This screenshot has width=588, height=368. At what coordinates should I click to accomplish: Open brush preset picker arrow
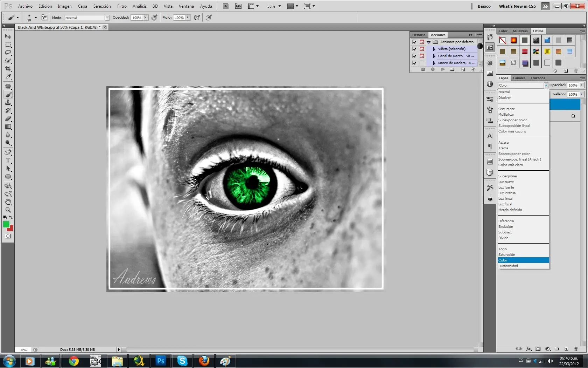pos(36,18)
